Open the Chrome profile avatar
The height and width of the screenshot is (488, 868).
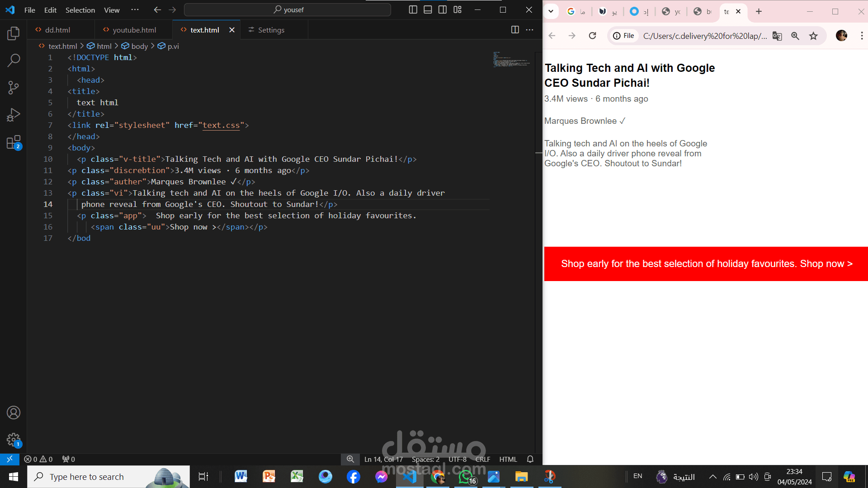pyautogui.click(x=841, y=36)
